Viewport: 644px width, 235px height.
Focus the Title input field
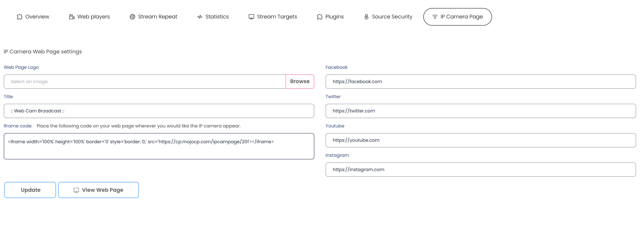[159, 111]
